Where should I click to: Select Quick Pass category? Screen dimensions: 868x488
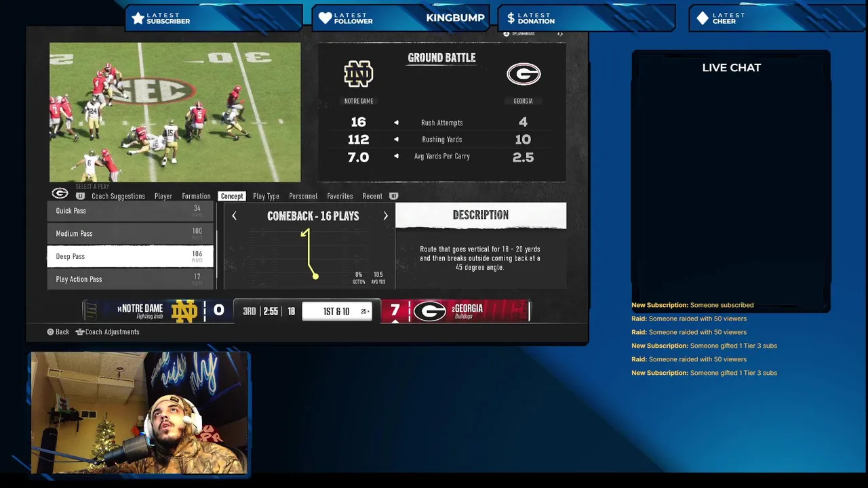(x=130, y=211)
